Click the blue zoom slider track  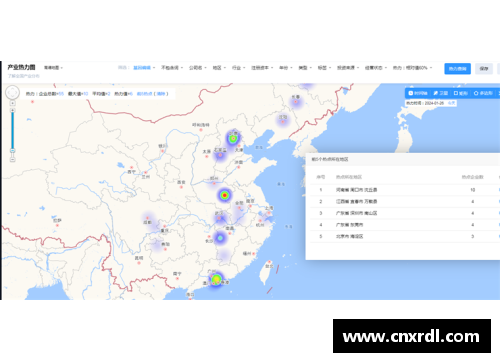[13, 131]
